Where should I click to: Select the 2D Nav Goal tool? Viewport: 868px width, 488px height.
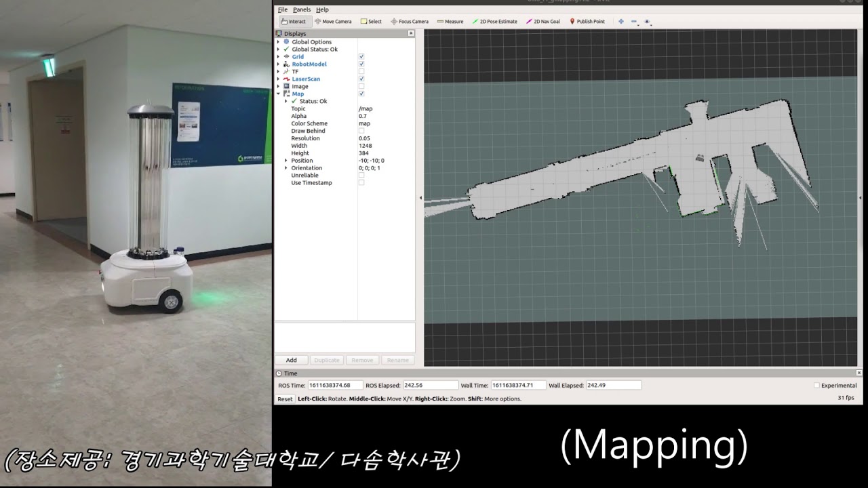point(543,22)
